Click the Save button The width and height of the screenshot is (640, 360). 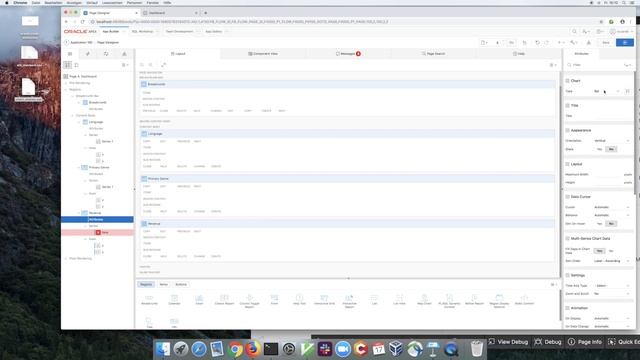[x=606, y=42]
